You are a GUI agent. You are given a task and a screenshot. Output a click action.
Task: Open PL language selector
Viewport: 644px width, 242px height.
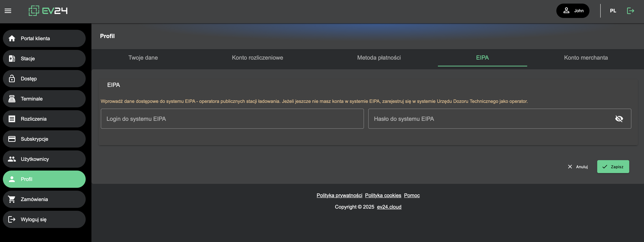613,11
